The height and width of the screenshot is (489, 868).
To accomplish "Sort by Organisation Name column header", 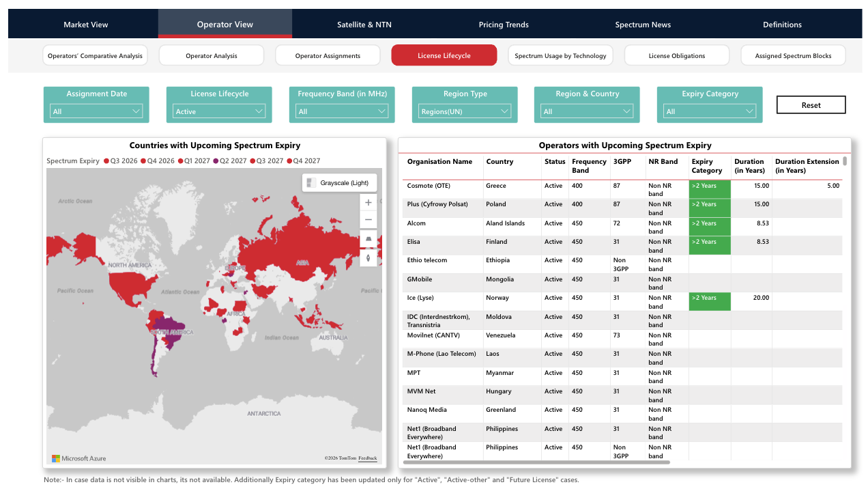I will point(439,162).
